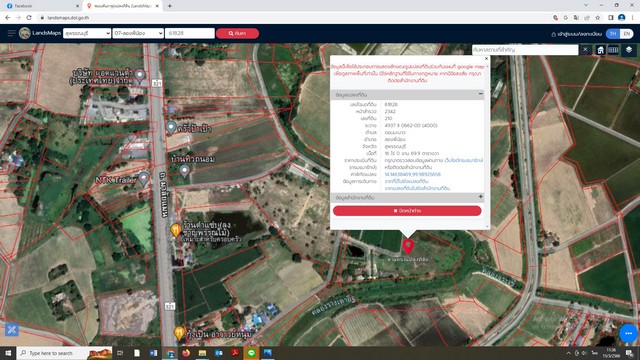Click the map layers stack icon
The width and height of the screenshot is (640, 360).
(x=629, y=50)
